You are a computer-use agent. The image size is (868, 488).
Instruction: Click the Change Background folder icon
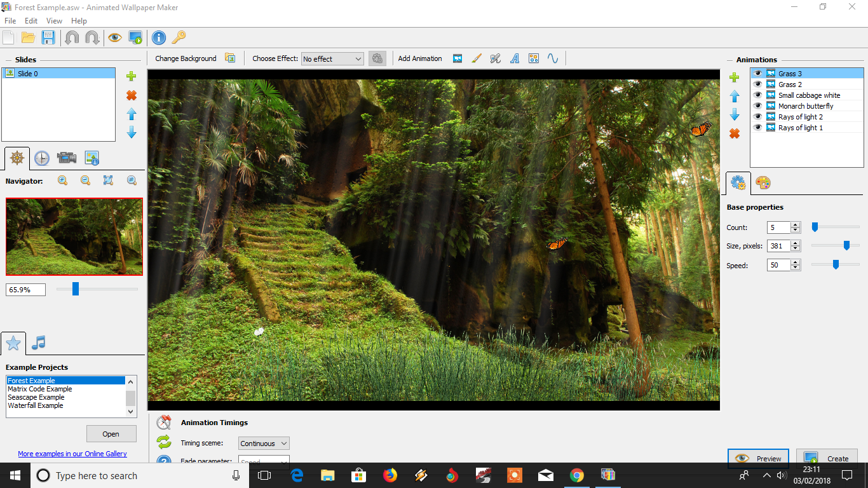tap(231, 58)
